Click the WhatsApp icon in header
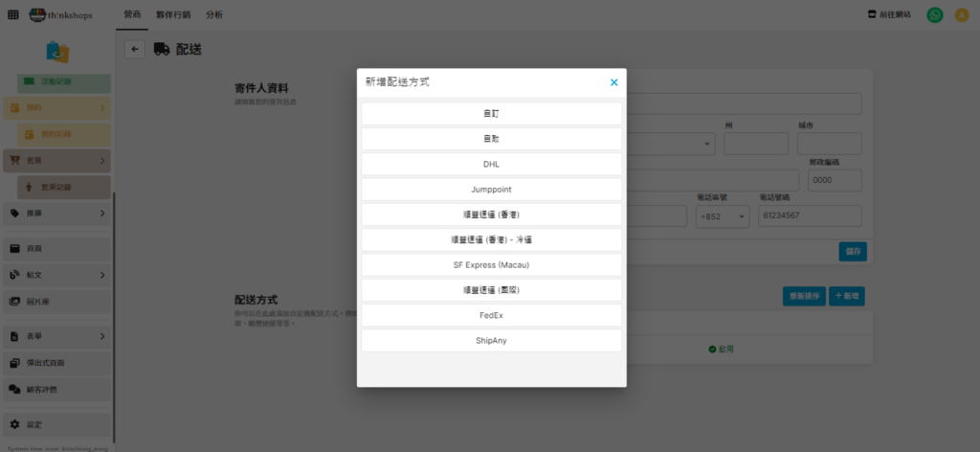This screenshot has width=980, height=452. tap(935, 15)
